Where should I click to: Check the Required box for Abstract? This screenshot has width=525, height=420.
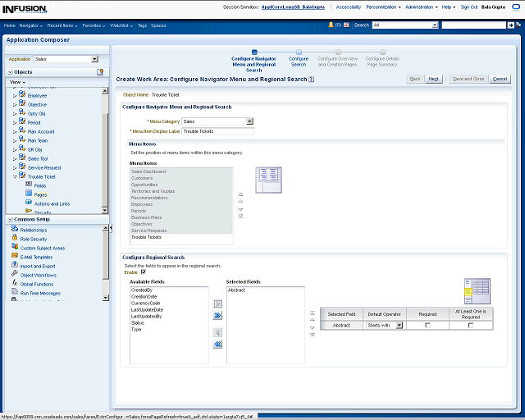[427, 326]
